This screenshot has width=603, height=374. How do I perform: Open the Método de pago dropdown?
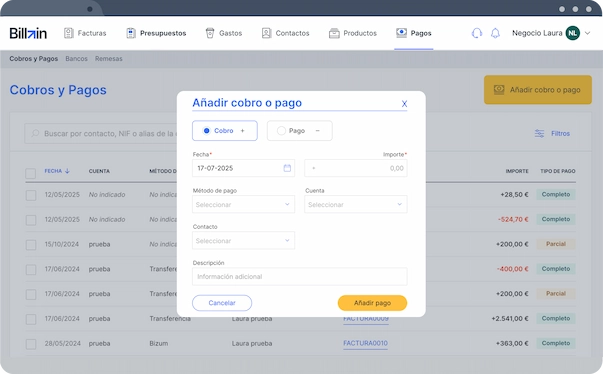coord(243,204)
